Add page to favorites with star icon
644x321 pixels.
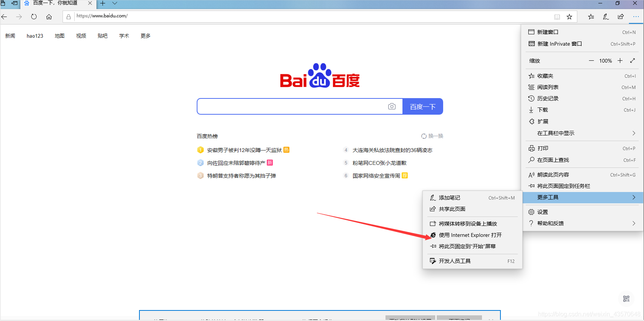[x=569, y=17]
